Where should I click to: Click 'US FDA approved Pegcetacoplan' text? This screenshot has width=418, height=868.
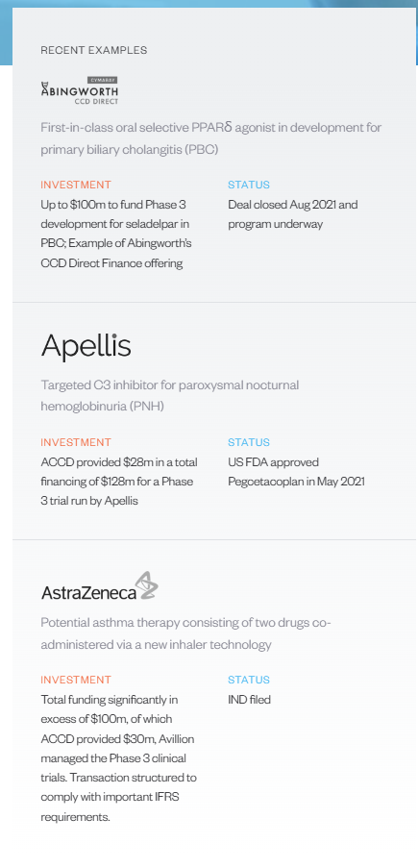tap(296, 472)
